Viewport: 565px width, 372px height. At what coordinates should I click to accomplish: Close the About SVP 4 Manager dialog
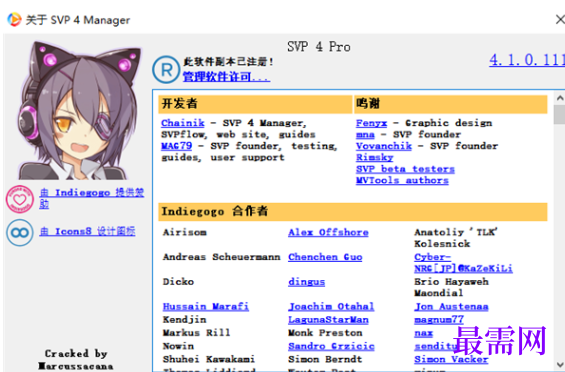click(560, 19)
